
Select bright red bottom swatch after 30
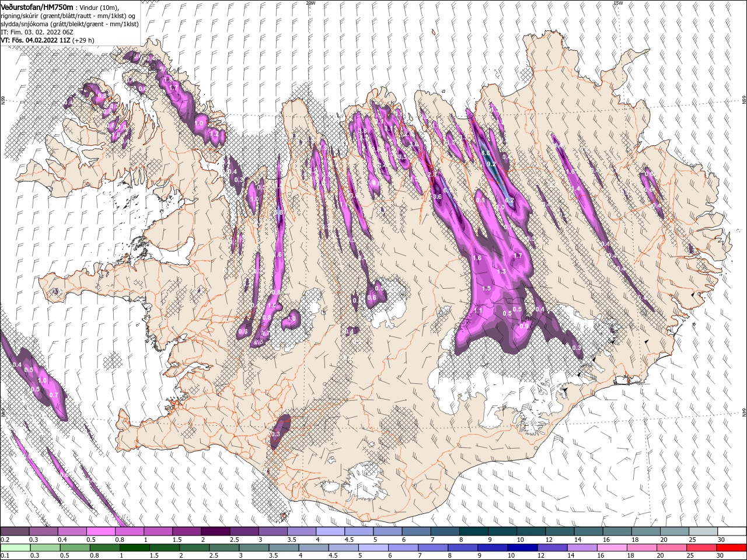731,548
